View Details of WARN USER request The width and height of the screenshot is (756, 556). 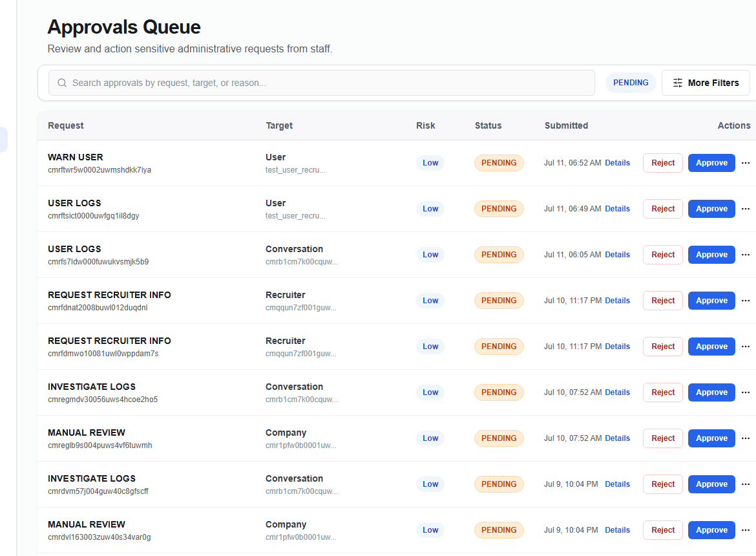point(617,163)
